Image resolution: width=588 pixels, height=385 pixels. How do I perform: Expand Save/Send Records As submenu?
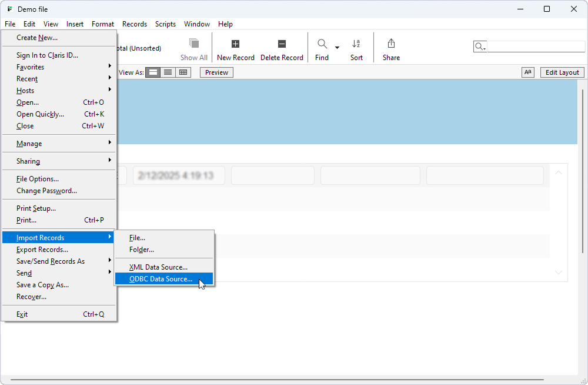109,260
